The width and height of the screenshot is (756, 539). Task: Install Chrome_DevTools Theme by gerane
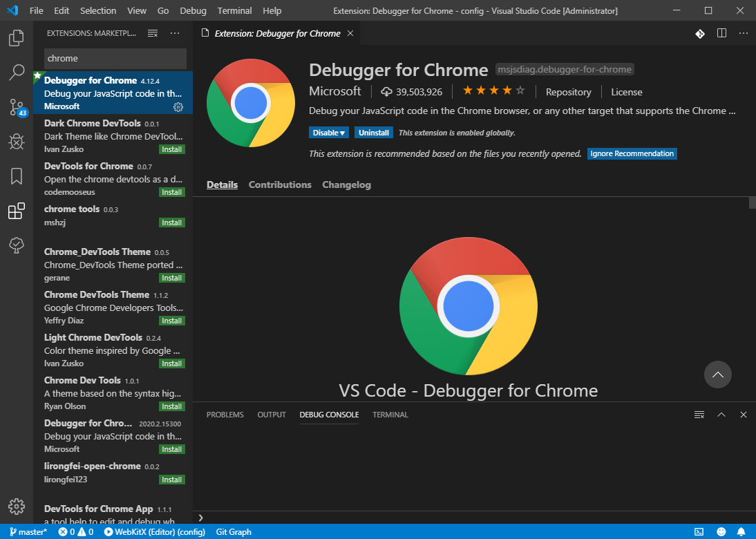[x=172, y=278]
